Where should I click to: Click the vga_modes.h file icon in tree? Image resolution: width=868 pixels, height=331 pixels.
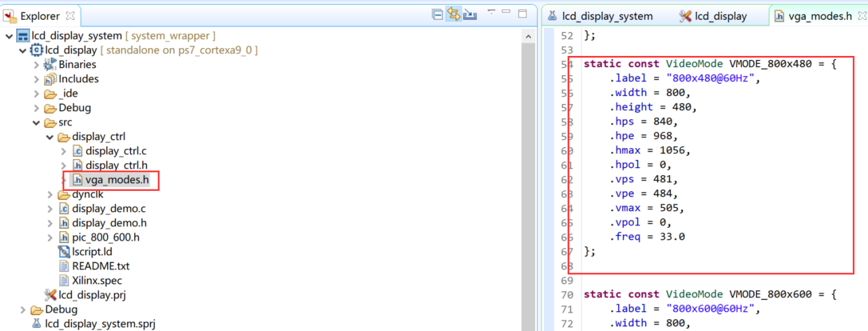[x=77, y=180]
